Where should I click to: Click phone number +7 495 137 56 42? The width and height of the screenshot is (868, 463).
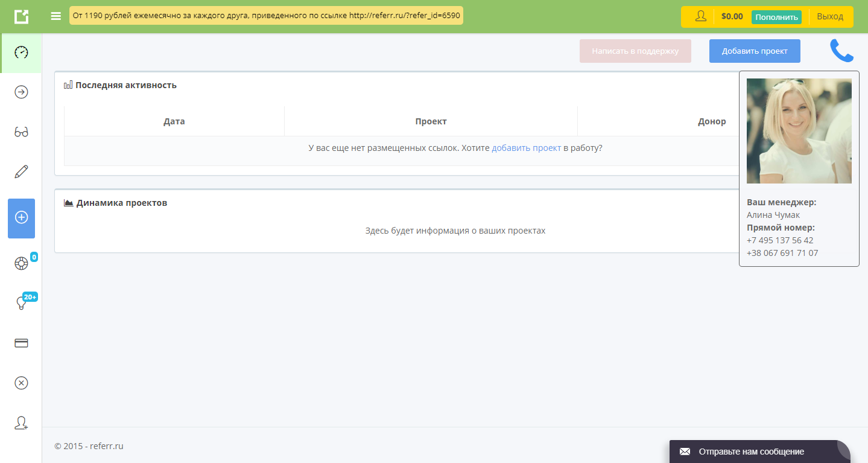click(x=780, y=240)
